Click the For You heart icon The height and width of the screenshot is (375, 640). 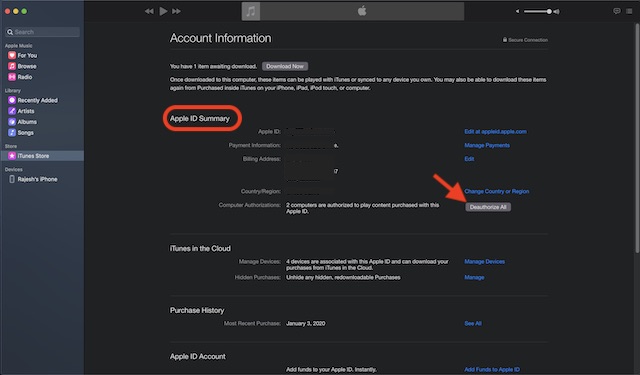(x=12, y=55)
